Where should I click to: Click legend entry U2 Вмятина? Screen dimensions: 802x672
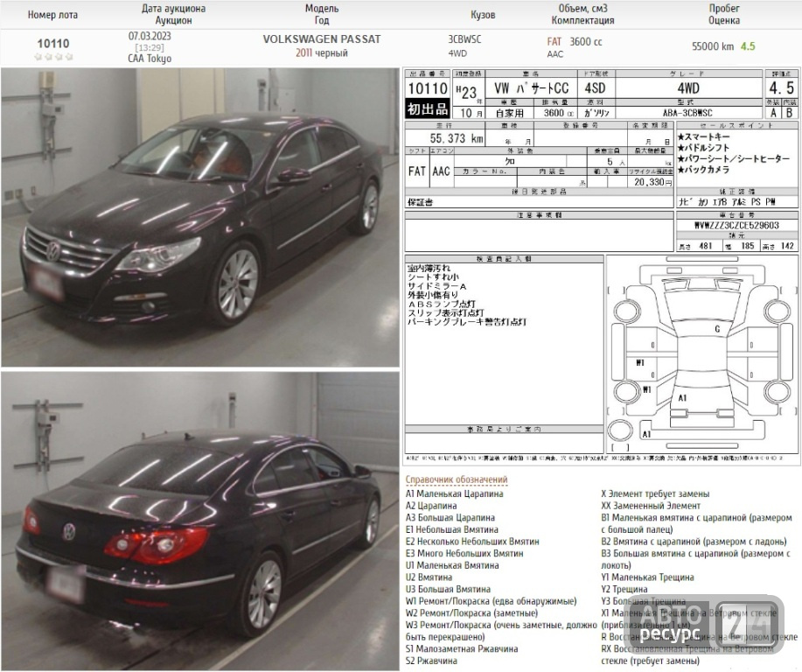(x=429, y=577)
